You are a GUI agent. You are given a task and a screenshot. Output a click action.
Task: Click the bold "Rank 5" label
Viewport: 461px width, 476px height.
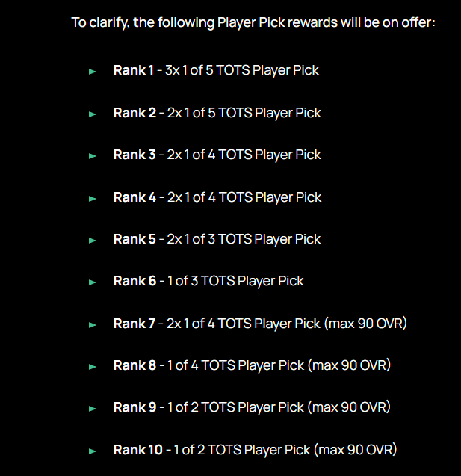tap(134, 239)
